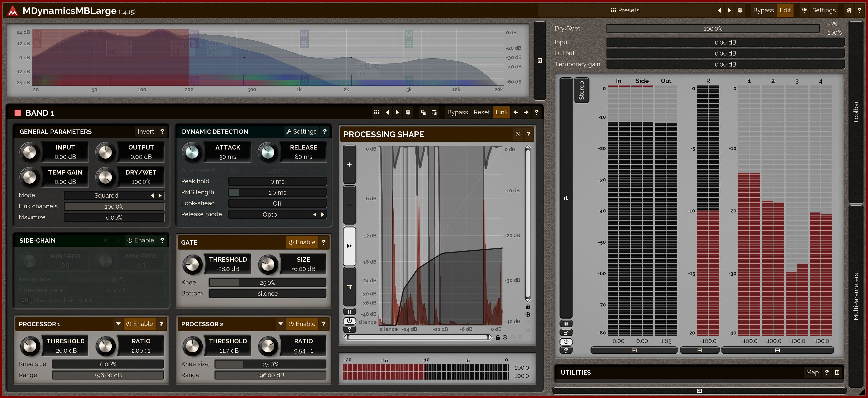868x398 pixels.
Task: Toggle the Gate Enable switch
Action: click(302, 242)
